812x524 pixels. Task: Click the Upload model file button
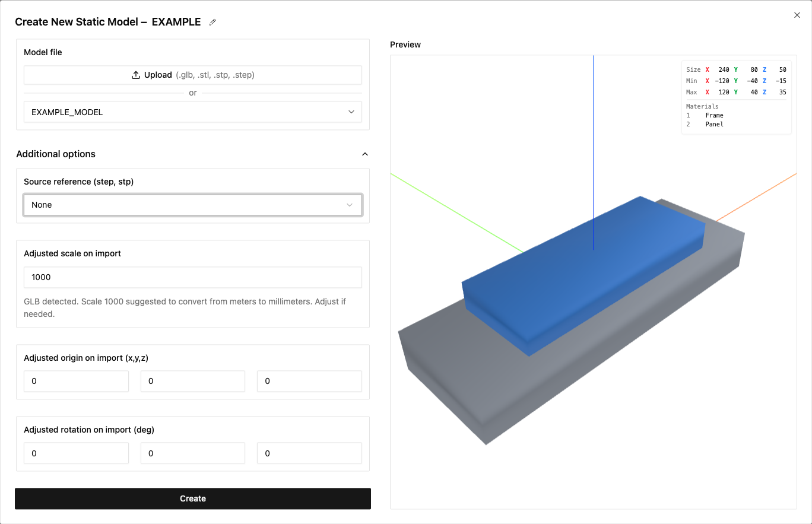193,75
